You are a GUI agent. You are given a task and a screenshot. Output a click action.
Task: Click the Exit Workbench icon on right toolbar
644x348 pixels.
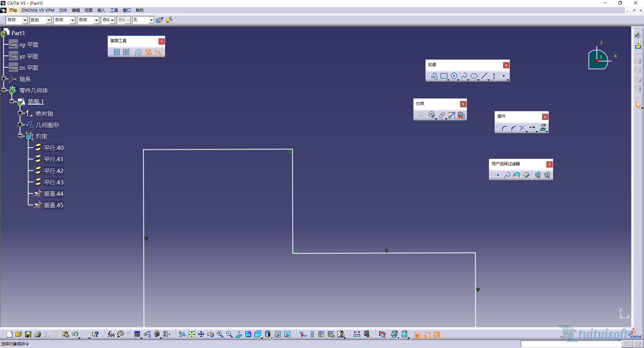tap(638, 46)
